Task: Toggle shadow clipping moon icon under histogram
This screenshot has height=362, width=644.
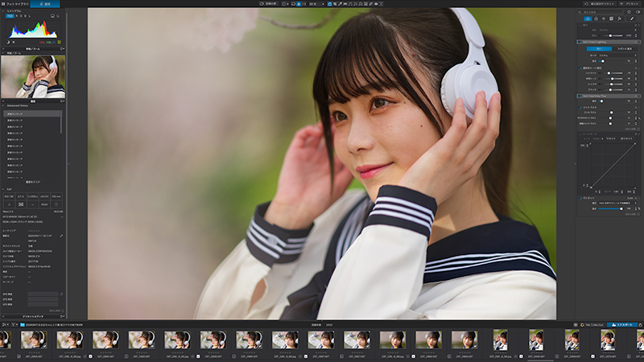Action: pos(8,42)
